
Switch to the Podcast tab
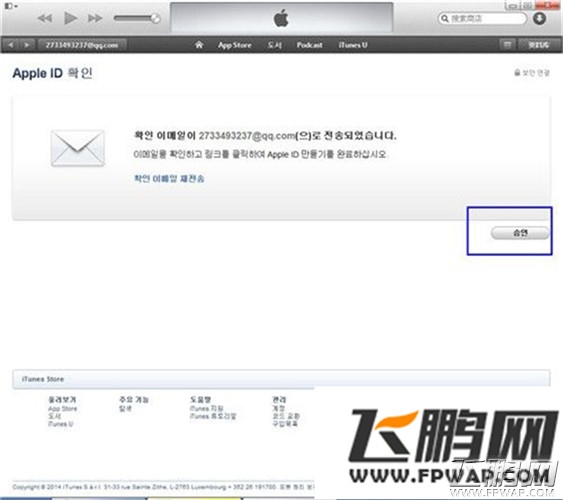310,45
